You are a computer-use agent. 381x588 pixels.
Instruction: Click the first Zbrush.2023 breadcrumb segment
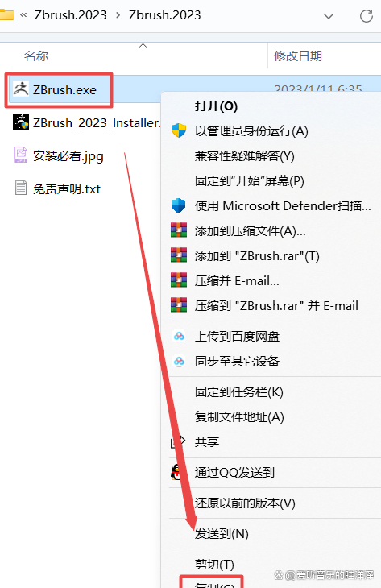[x=71, y=15]
